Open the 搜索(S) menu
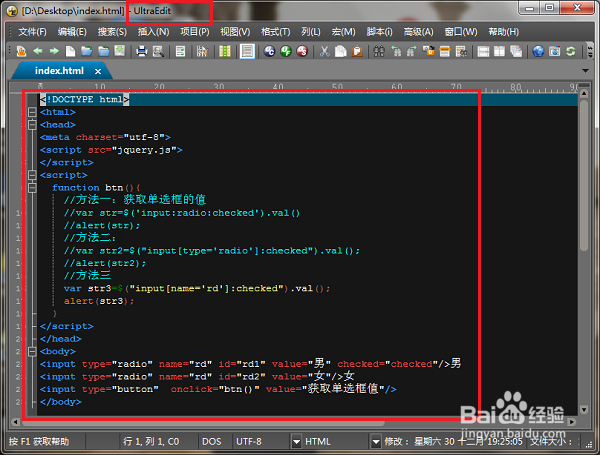Screen dimensions: 600x455 tap(112, 32)
